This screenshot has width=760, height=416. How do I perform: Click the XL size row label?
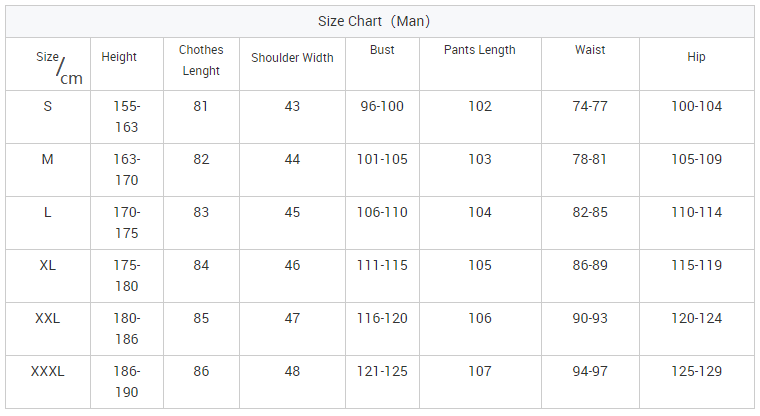(x=48, y=265)
